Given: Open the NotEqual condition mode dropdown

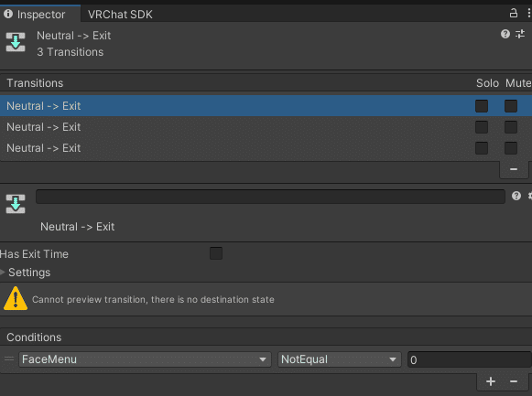Looking at the screenshot, I should pos(340,359).
